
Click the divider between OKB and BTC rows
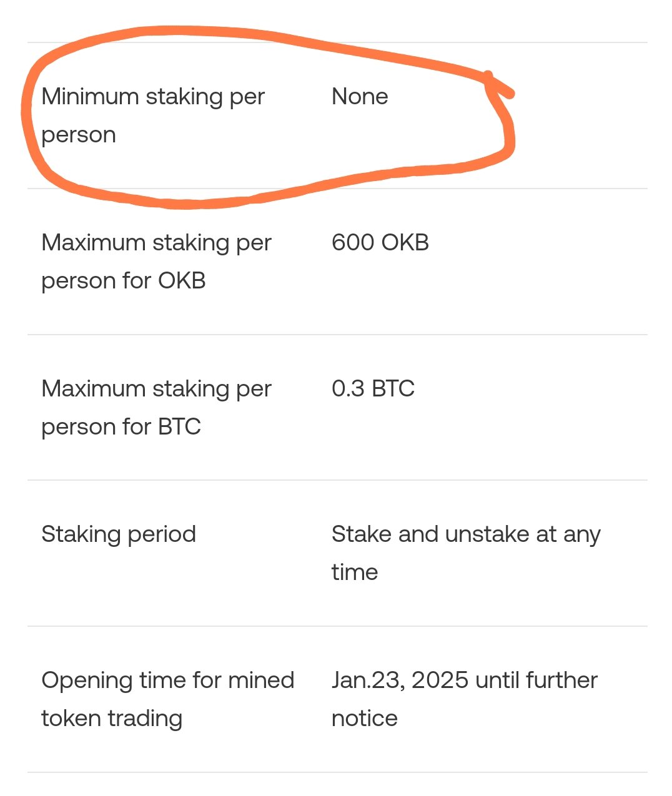(337, 335)
